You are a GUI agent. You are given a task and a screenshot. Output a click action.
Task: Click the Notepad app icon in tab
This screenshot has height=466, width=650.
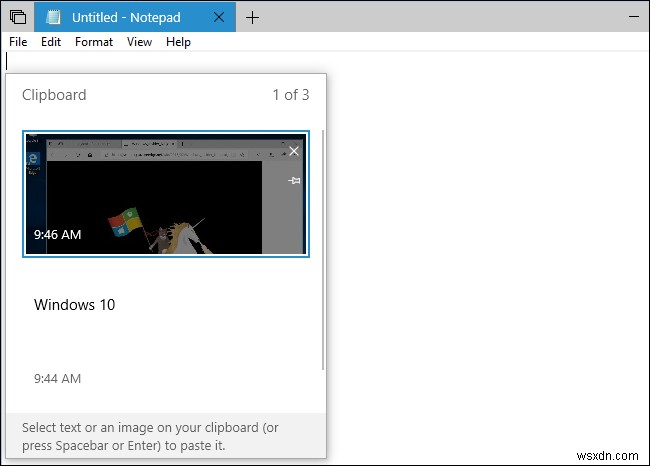53,17
